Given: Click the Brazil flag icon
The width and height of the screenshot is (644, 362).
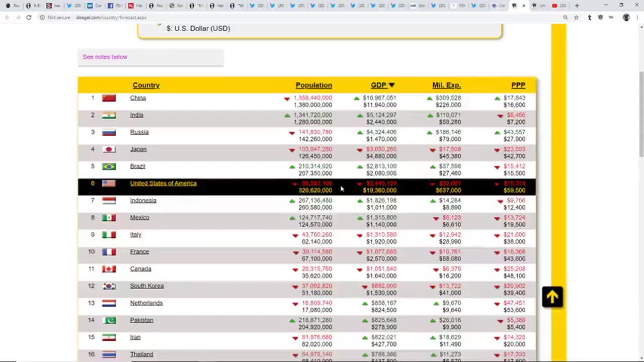Looking at the screenshot, I should tap(109, 166).
